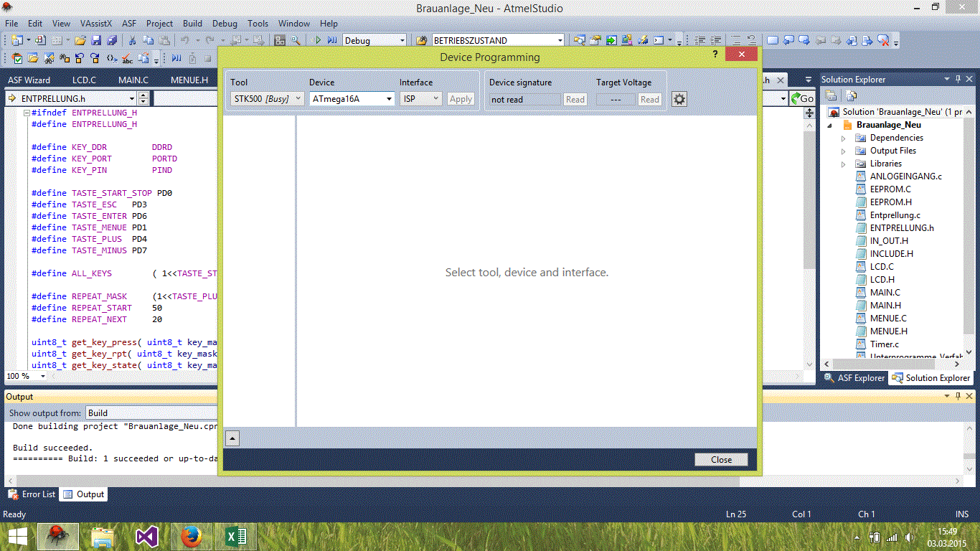The height and width of the screenshot is (551, 980).
Task: Select MENUE.C in Solution Explorer
Action: tap(888, 319)
